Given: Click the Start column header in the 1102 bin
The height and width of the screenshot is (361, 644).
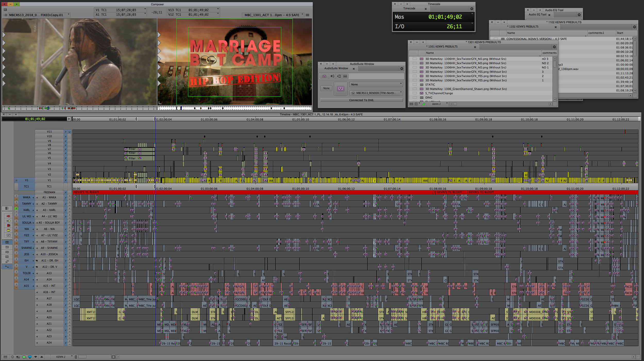Looking at the screenshot, I should 626,33.
